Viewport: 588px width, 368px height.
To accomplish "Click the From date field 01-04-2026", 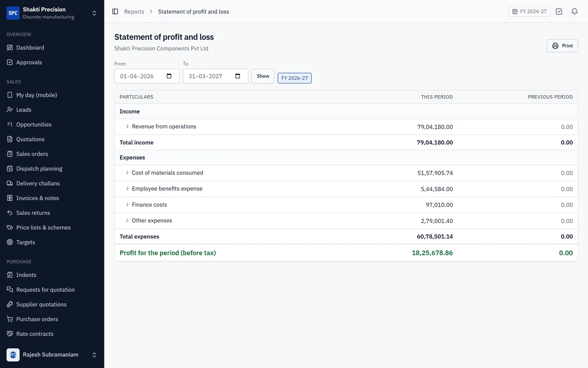I will [147, 76].
